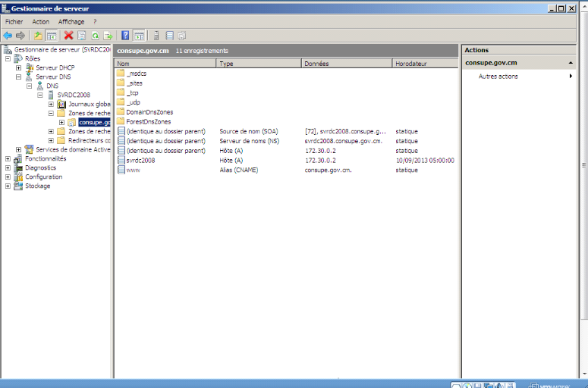Open the Affichage menu

tap(71, 22)
